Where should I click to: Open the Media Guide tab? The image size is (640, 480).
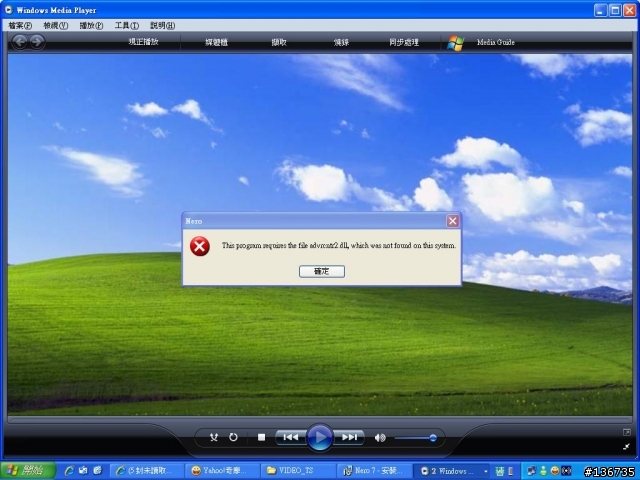496,42
